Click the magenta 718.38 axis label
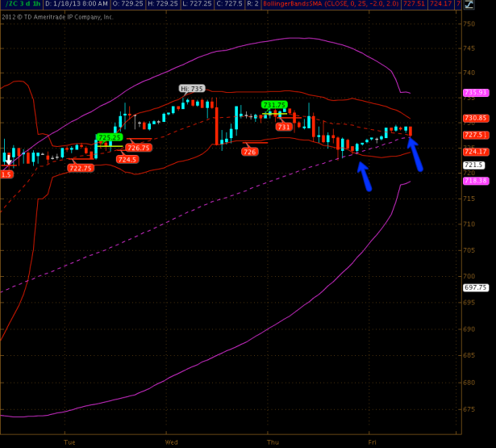Viewport: 496px width, 448px height. (476, 181)
